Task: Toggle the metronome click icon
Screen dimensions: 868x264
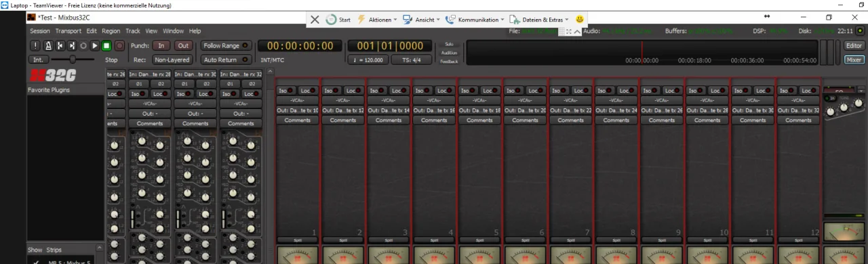Action: click(x=48, y=46)
